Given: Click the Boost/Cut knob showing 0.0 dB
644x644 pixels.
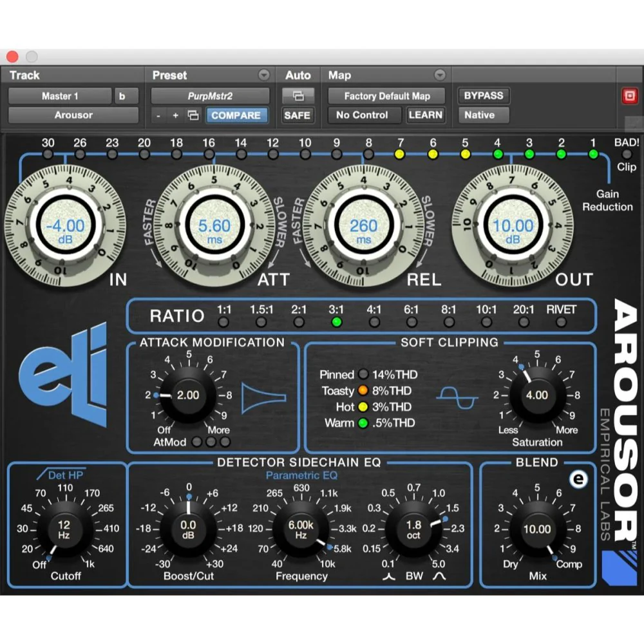Looking at the screenshot, I should click(x=189, y=529).
